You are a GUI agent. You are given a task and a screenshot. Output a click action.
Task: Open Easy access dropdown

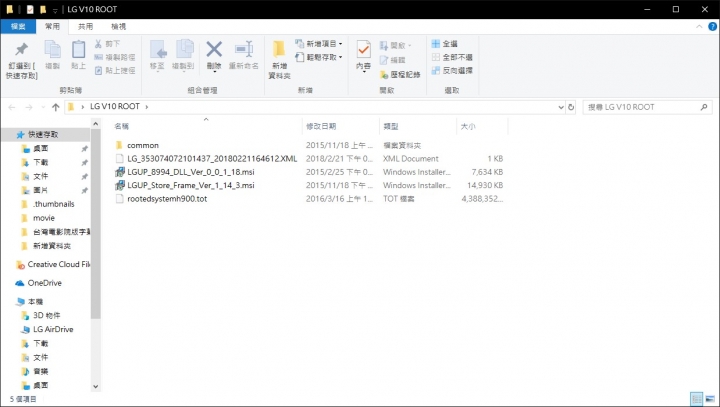click(319, 57)
